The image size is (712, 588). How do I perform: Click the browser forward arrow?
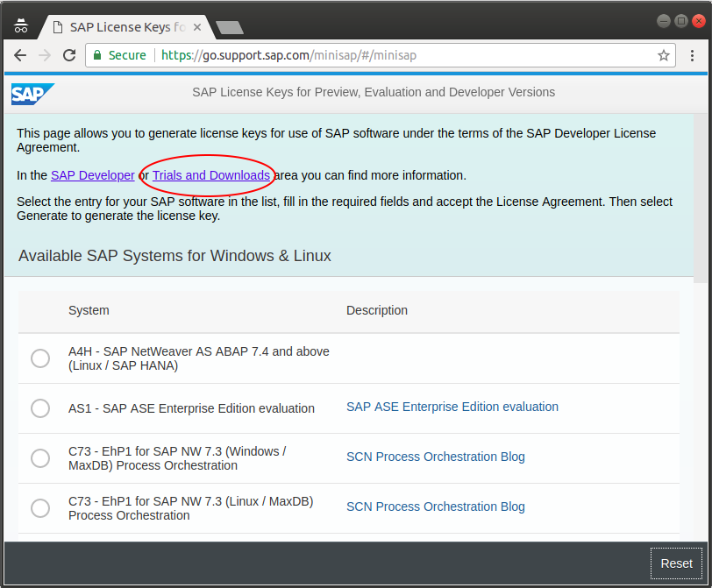coord(45,55)
